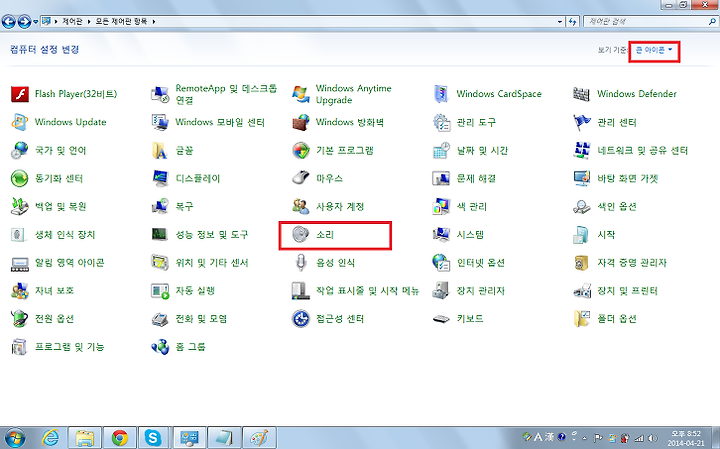The image size is (720, 449).
Task: Open the 성능 정보 및 도구 link
Action: tap(212, 235)
